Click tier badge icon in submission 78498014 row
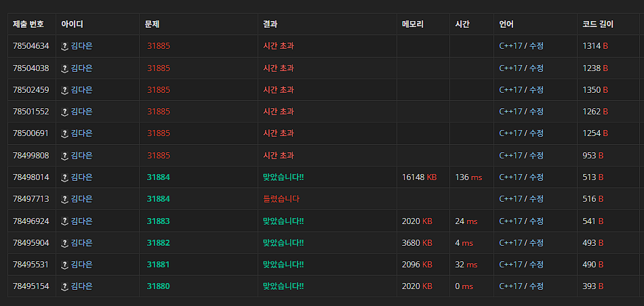 64,177
